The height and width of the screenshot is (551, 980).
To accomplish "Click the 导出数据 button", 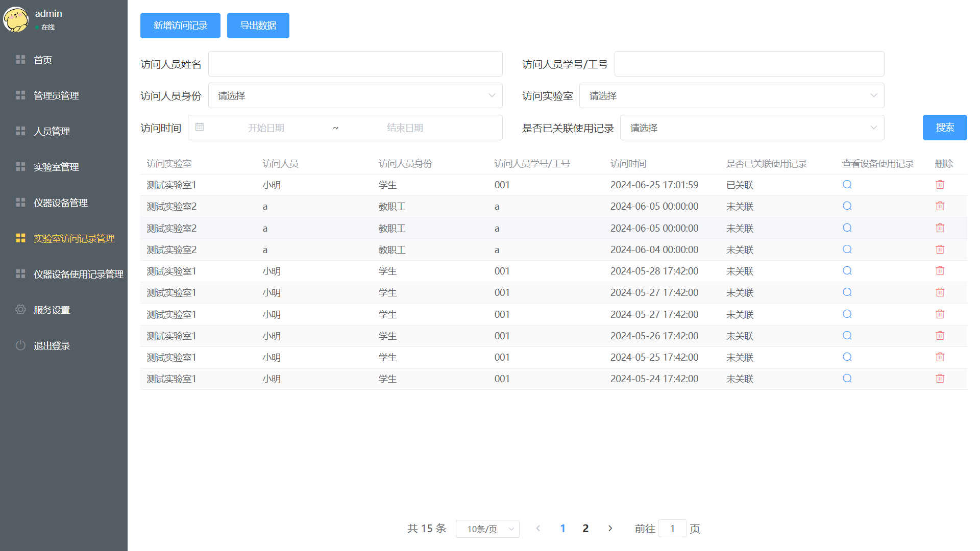I will [x=258, y=26].
